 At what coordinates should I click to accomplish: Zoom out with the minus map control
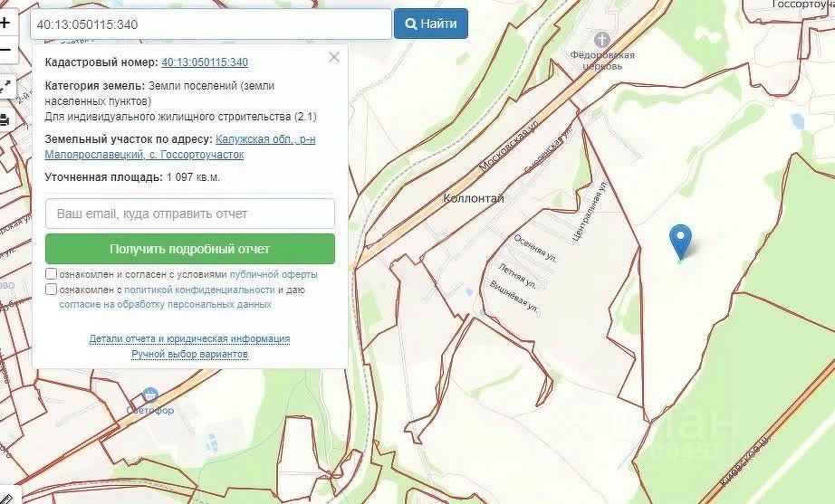pos(5,50)
